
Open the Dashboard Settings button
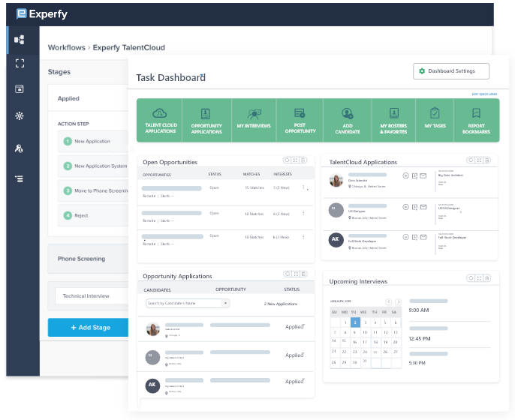pyautogui.click(x=451, y=70)
